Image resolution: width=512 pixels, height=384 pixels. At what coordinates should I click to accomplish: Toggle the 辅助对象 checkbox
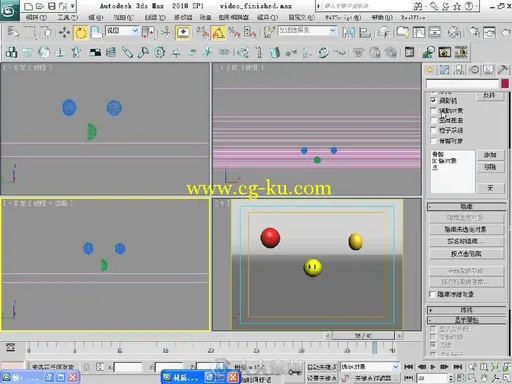click(x=433, y=110)
